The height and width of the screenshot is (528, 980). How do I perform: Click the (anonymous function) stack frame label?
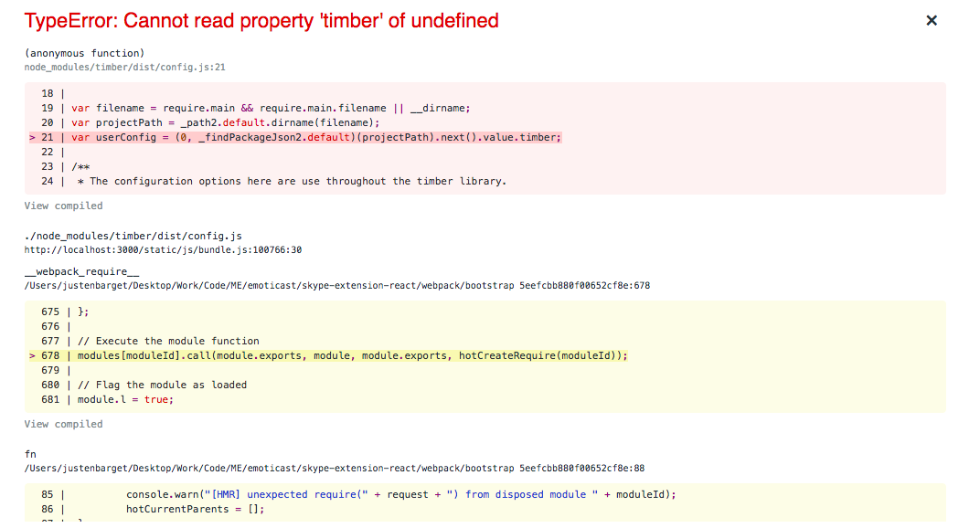(84, 52)
